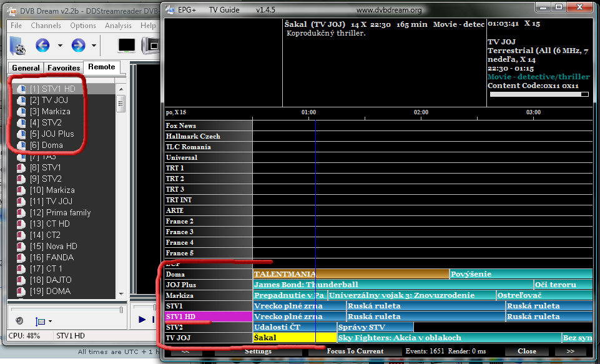Open the File menu
Image resolution: width=600 pixels, height=364 pixels.
point(16,25)
